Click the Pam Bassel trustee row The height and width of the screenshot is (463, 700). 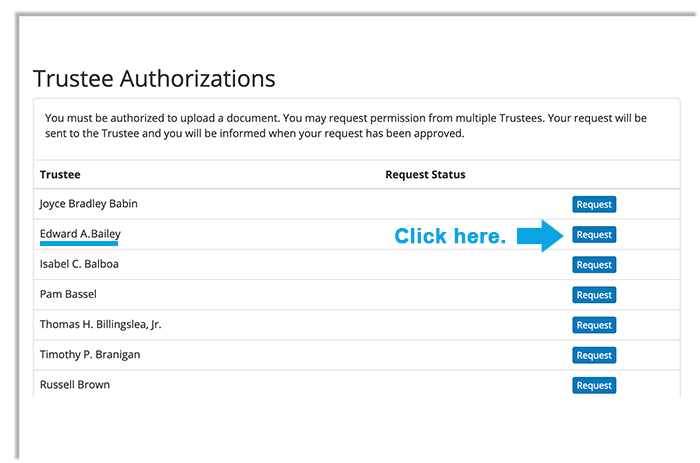pyautogui.click(x=357, y=295)
